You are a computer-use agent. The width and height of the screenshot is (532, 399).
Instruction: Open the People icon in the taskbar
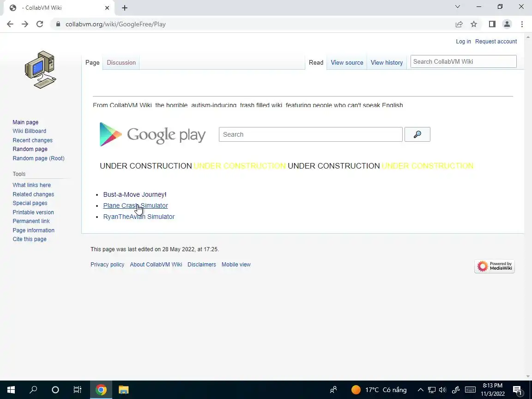[333, 390]
